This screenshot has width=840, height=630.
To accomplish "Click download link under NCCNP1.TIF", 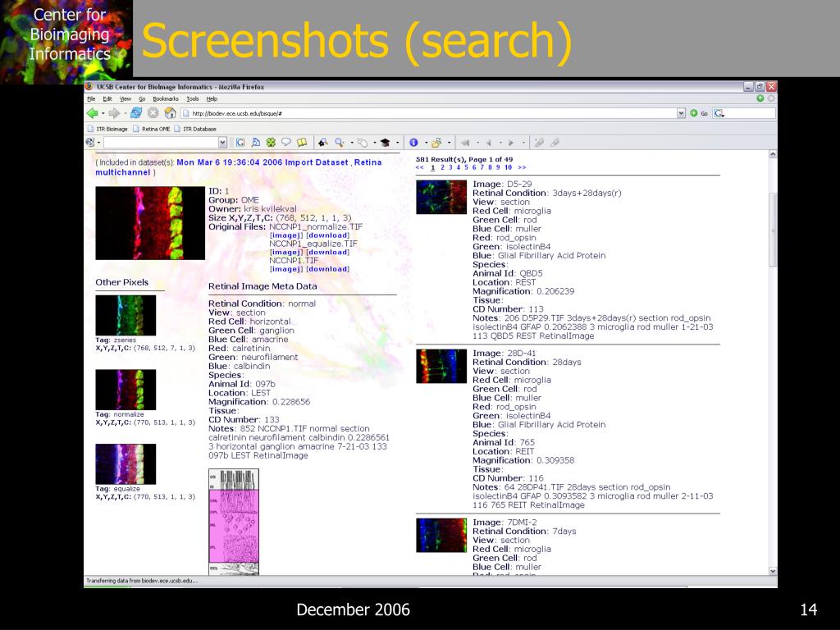I will click(327, 269).
